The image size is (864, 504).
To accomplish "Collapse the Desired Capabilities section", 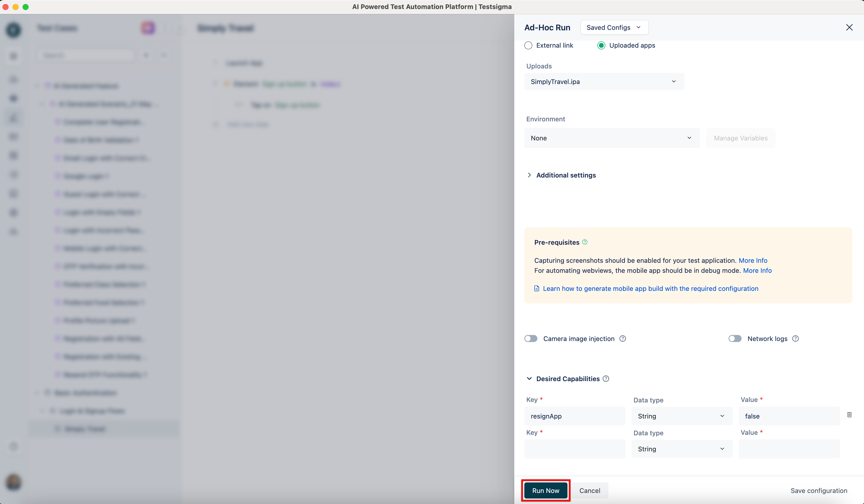I will (x=529, y=379).
